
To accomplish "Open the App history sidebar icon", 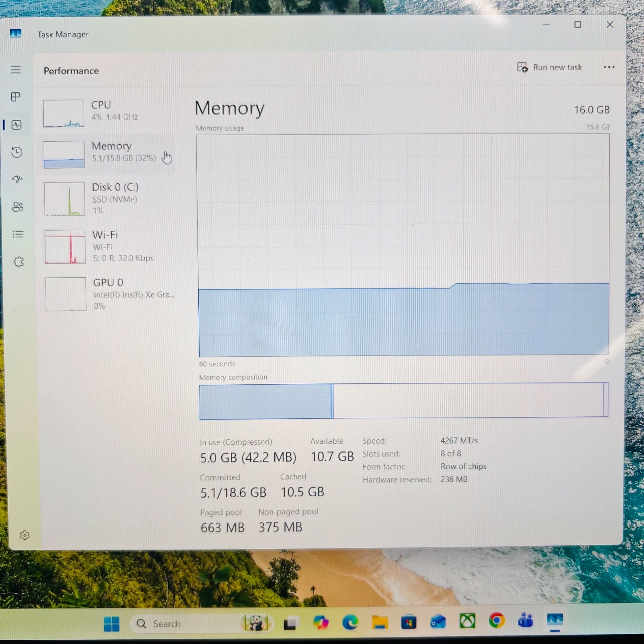I will click(17, 152).
